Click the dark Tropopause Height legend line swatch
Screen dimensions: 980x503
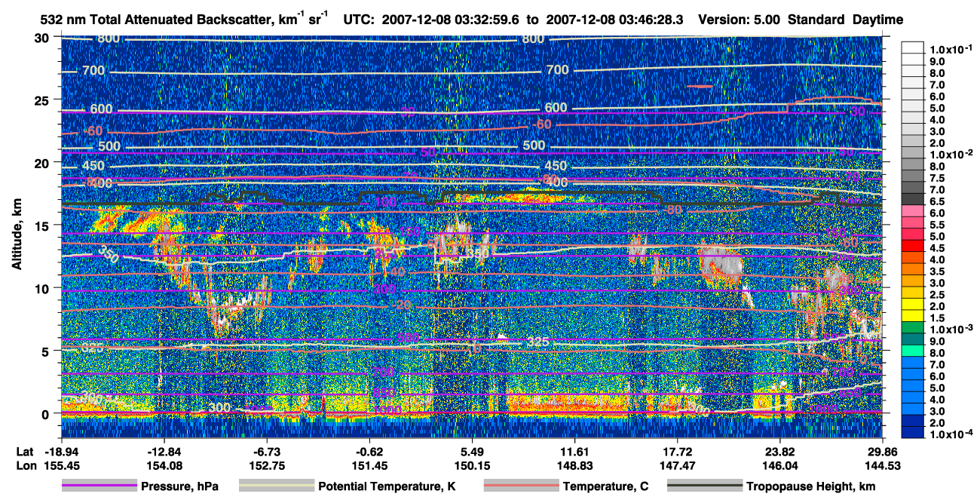click(x=705, y=486)
